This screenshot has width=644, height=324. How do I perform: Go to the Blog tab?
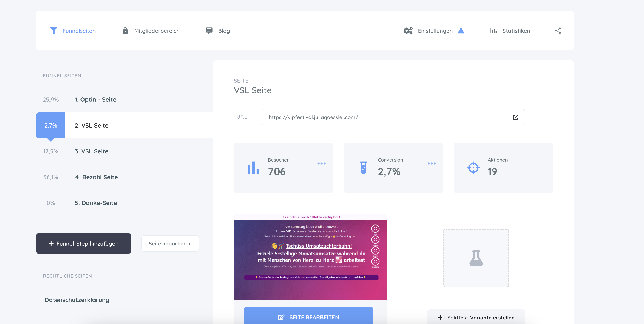click(218, 31)
